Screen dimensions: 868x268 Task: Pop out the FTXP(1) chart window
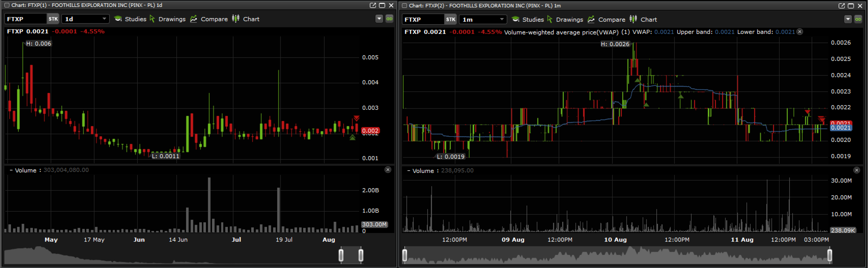(x=373, y=5)
